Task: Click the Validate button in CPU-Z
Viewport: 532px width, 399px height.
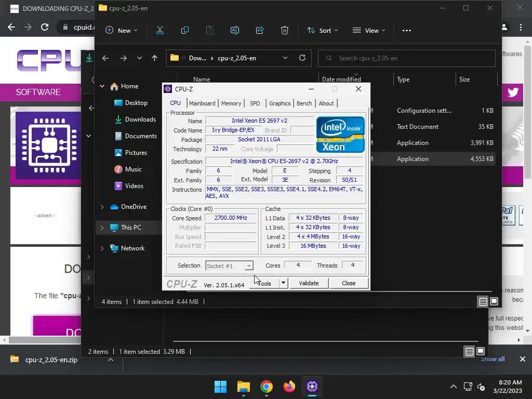Action: (x=309, y=283)
